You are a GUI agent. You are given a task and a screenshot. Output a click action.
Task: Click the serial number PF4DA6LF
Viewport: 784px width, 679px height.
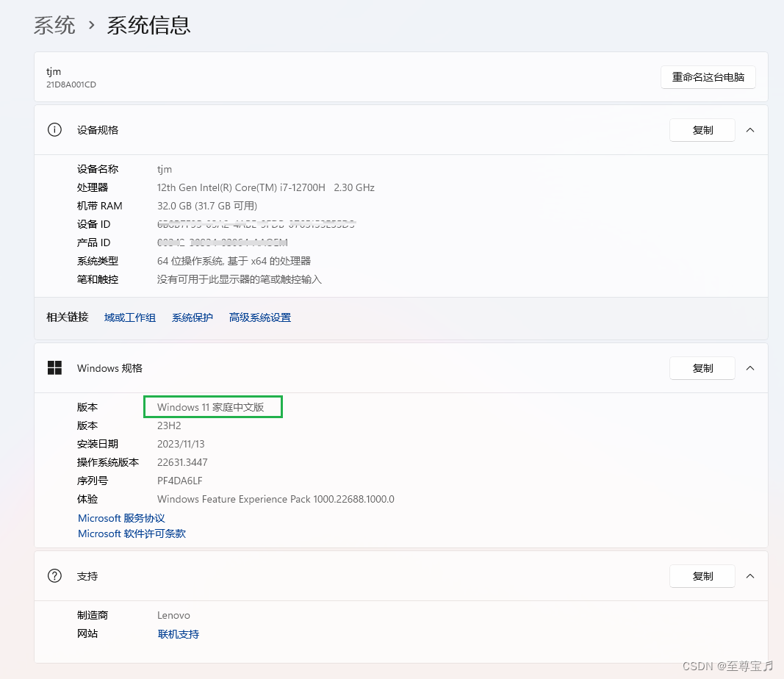coord(179,481)
